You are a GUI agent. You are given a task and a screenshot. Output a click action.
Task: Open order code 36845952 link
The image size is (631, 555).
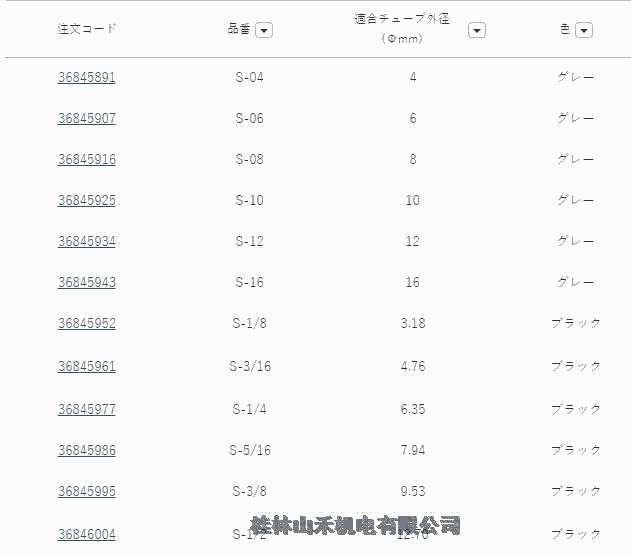pos(87,323)
